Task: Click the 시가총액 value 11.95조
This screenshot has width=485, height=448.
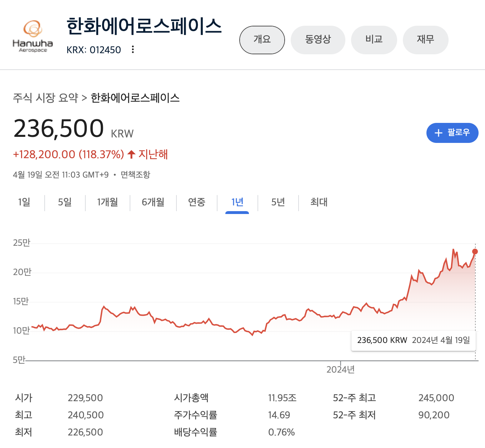Action: point(282,398)
